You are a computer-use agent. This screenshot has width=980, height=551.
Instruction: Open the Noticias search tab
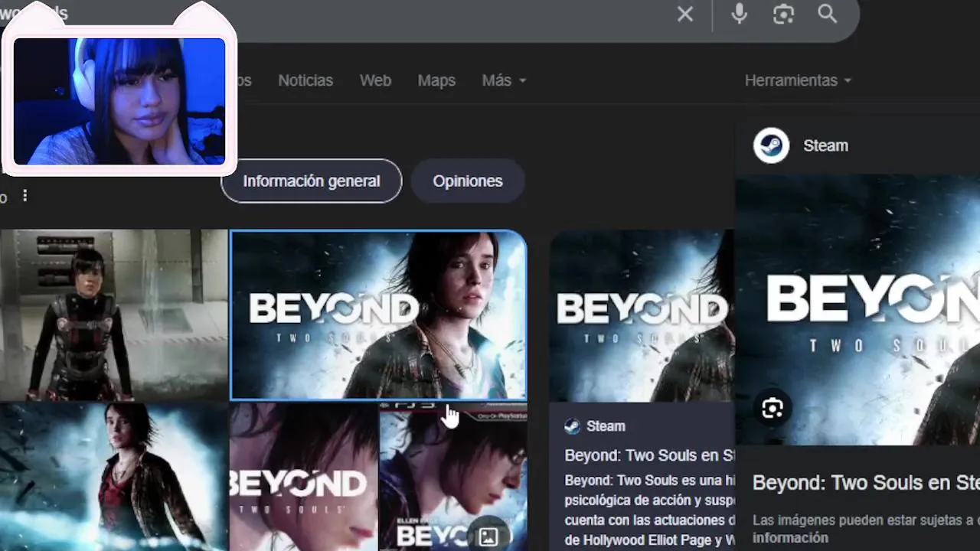point(305,80)
